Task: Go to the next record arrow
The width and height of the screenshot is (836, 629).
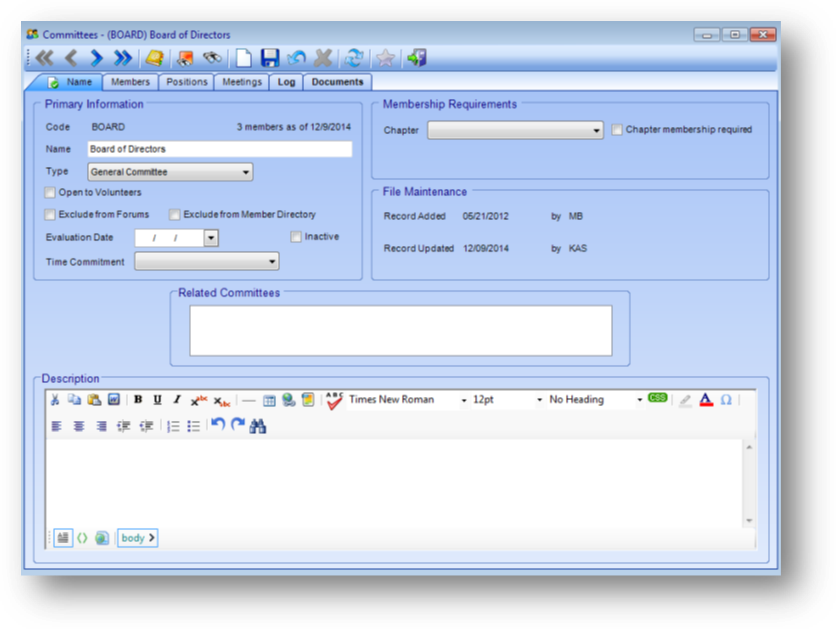Action: 97,58
